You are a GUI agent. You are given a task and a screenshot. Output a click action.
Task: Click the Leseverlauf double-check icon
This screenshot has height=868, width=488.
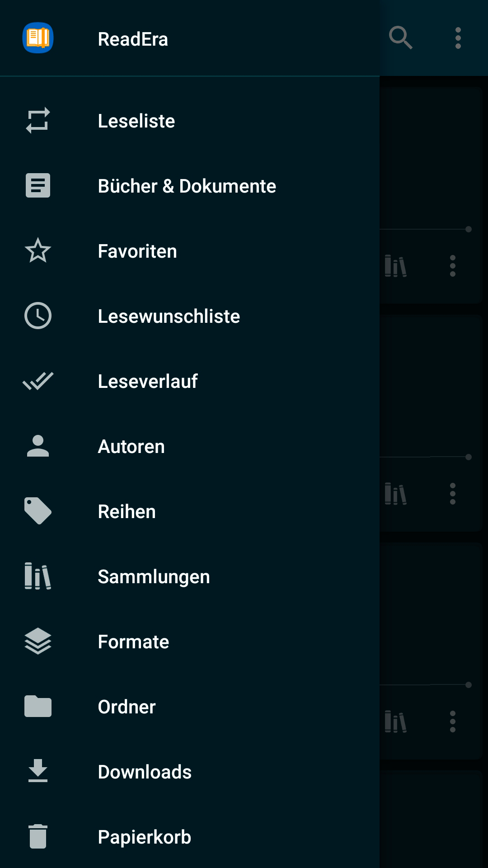(38, 381)
